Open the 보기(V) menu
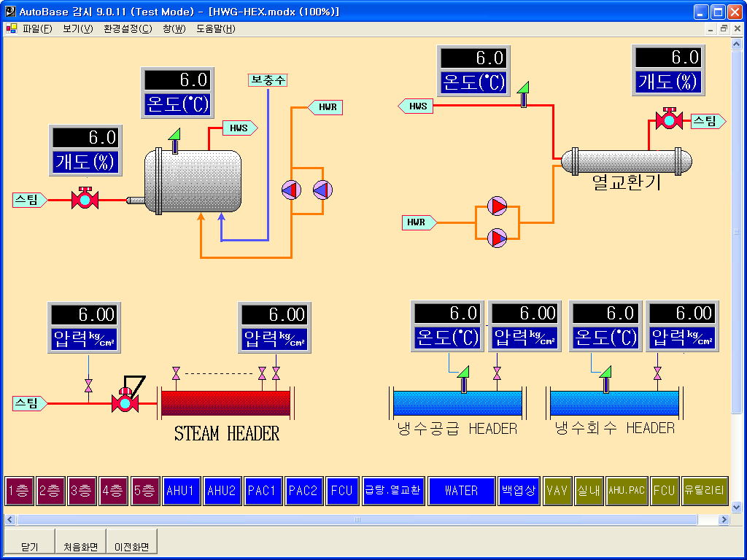Screen dimensions: 747x560 [x=77, y=29]
